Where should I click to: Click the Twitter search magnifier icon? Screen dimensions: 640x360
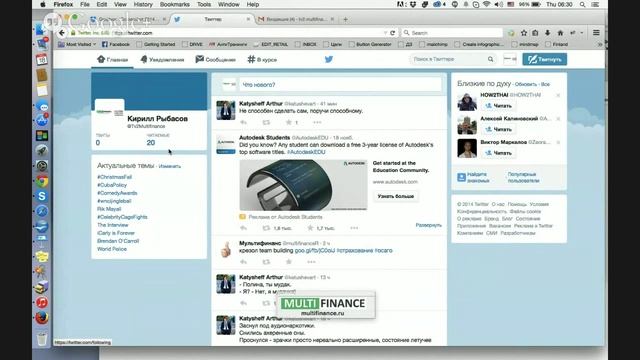pos(490,59)
